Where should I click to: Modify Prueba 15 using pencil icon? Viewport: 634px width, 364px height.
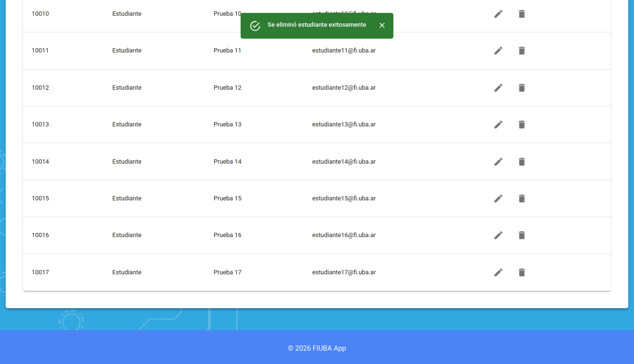pos(498,198)
